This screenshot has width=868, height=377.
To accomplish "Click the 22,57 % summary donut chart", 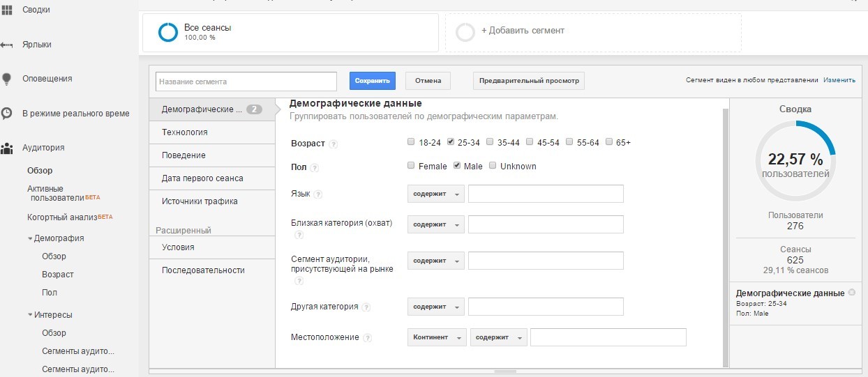I will pos(795,160).
